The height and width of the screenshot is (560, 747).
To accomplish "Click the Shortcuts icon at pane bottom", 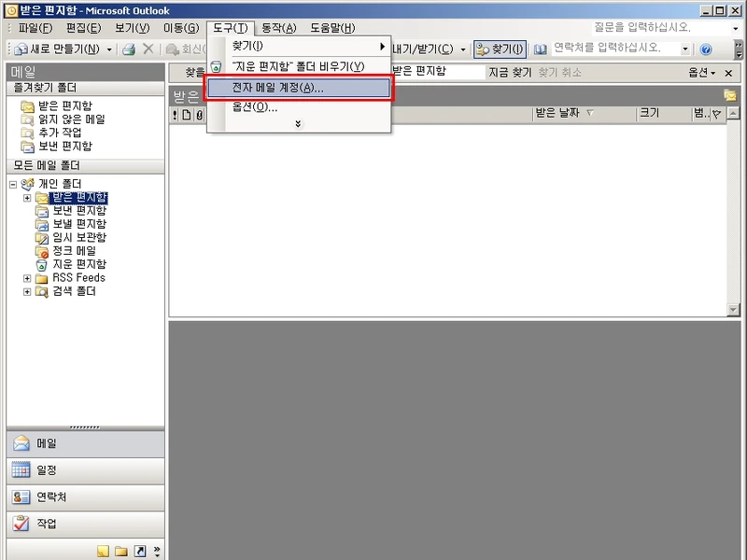I will [140, 551].
